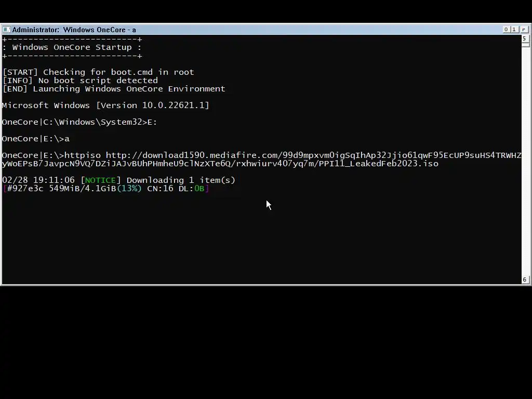This screenshot has width=532, height=399.
Task: Click 'Downloading 1 item(s)' message
Action: point(181,180)
